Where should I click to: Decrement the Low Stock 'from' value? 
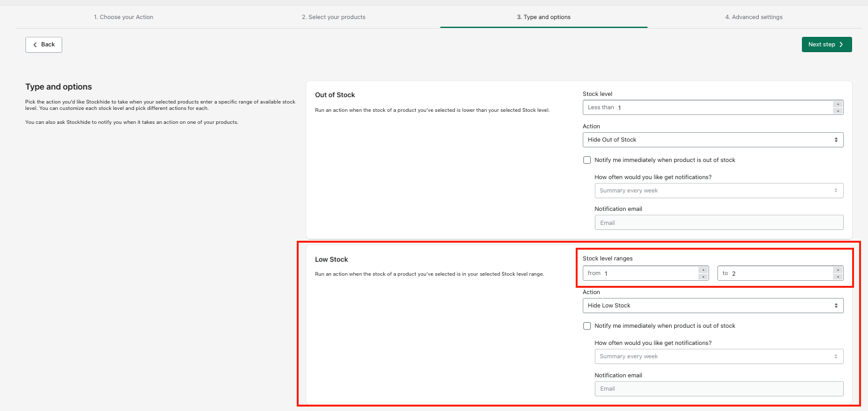[703, 277]
